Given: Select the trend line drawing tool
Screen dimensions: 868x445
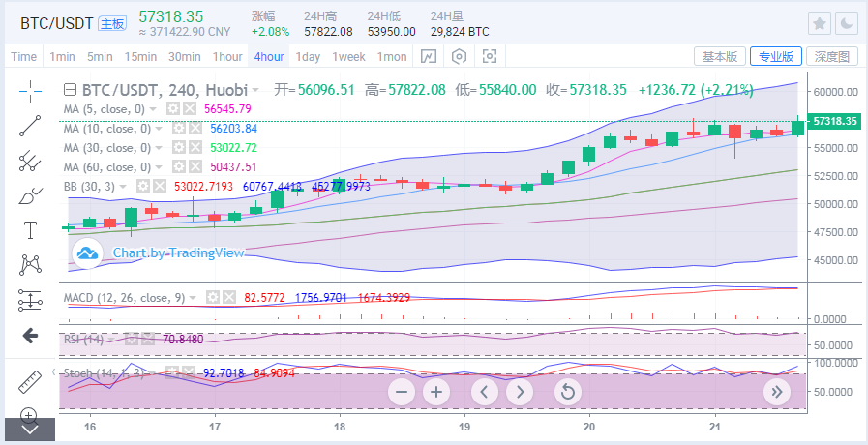Looking at the screenshot, I should [30, 124].
